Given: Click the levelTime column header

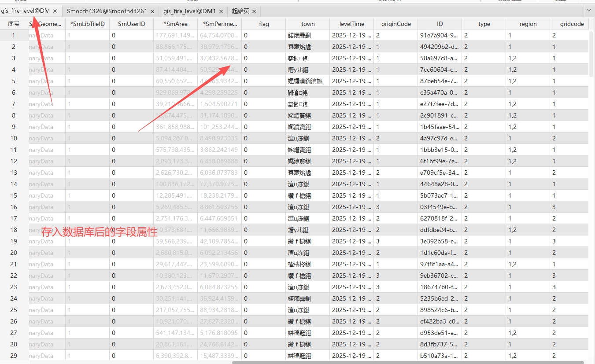Looking at the screenshot, I should click(352, 24).
